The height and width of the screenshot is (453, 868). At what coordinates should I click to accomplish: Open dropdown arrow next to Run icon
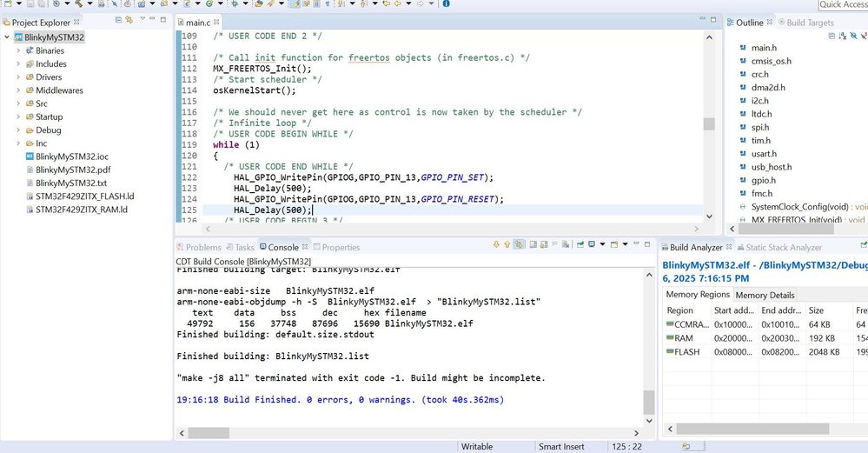[221, 3]
